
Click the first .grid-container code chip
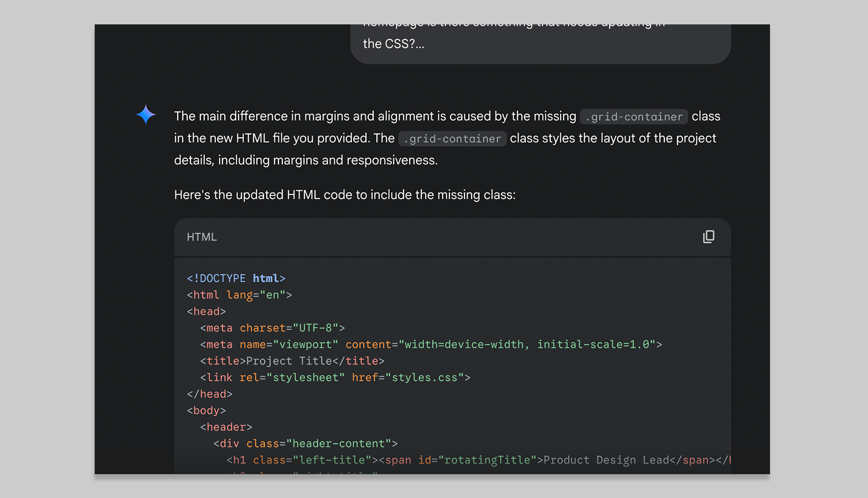(x=634, y=117)
